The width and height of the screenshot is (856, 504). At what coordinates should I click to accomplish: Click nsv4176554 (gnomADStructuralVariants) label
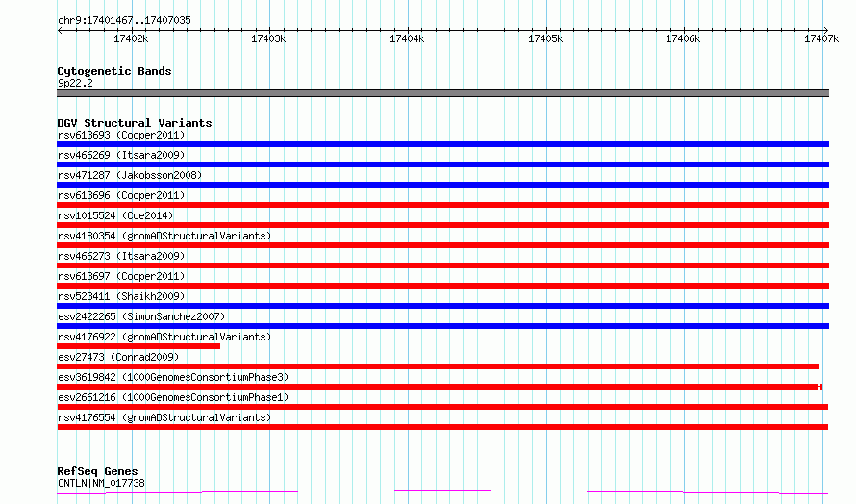tap(164, 417)
